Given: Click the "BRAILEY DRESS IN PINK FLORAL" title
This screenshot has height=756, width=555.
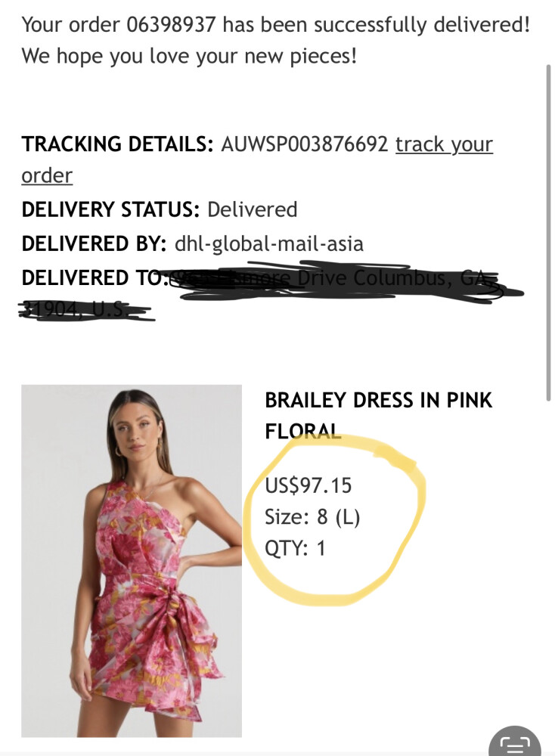Looking at the screenshot, I should click(x=378, y=415).
